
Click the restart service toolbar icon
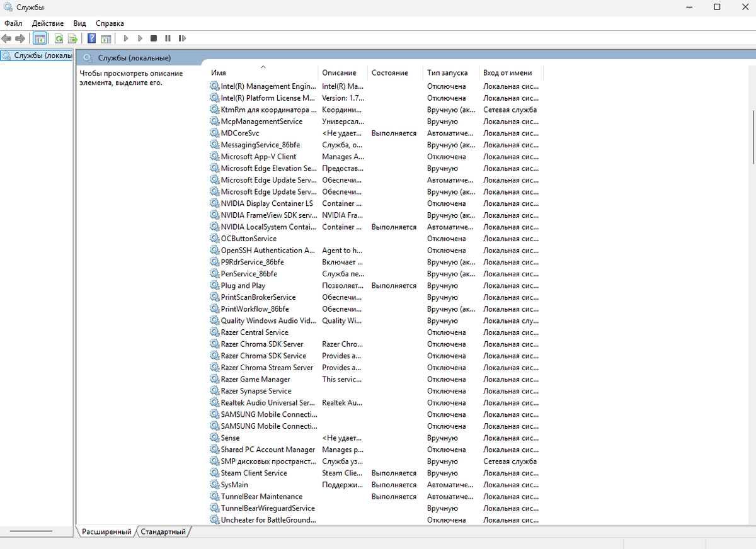coord(182,38)
